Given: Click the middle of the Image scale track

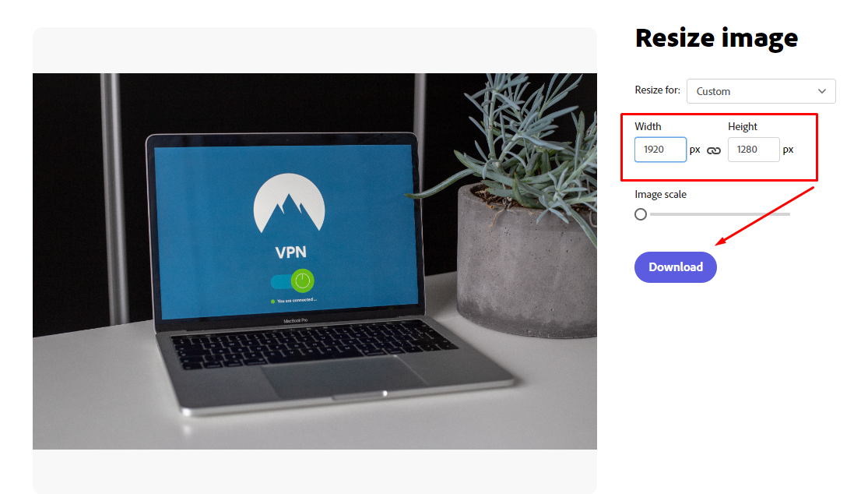Looking at the screenshot, I should pos(719,214).
